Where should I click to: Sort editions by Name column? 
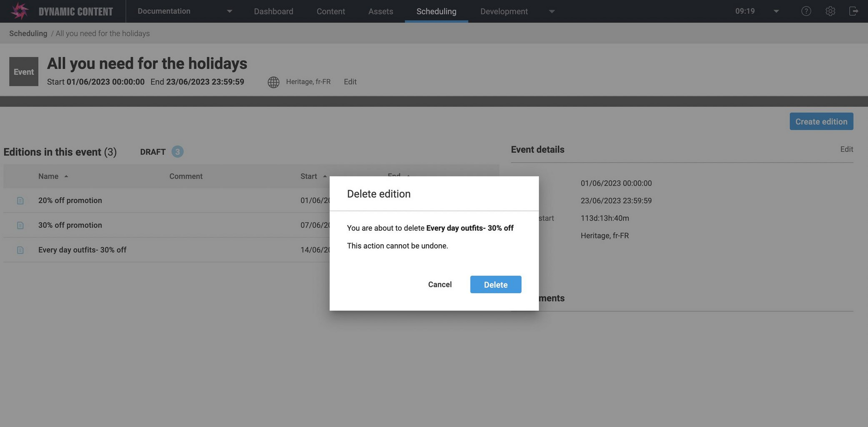[x=48, y=176]
